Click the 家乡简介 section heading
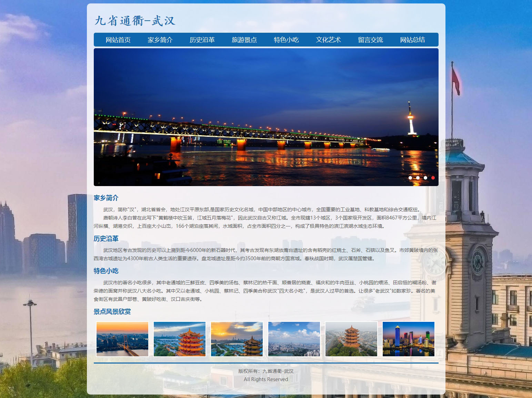This screenshot has width=532, height=398. click(x=106, y=198)
